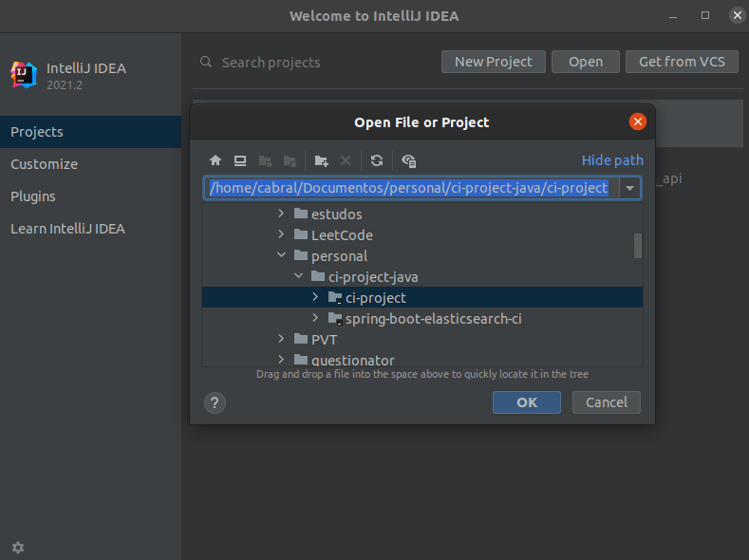Click the module directory toolbar icon
749x560 pixels.
click(x=290, y=161)
